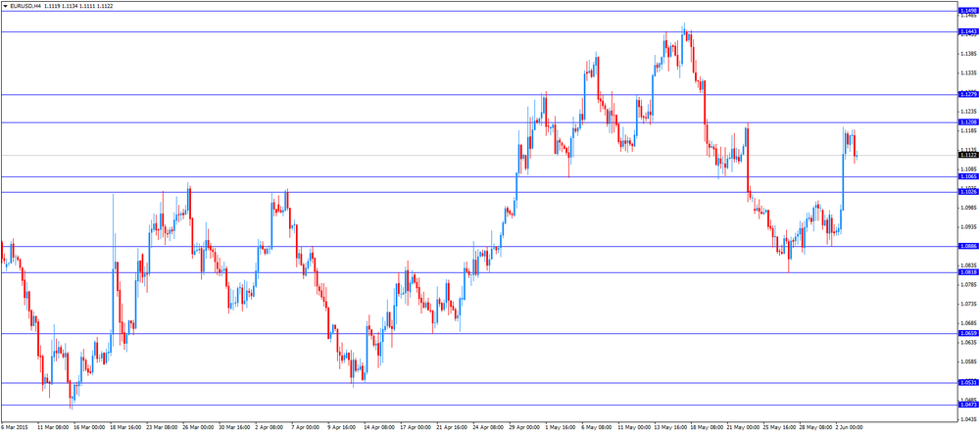980x432 pixels.
Task: Click the 1.0585 price scale value
Action: pyautogui.click(x=967, y=361)
